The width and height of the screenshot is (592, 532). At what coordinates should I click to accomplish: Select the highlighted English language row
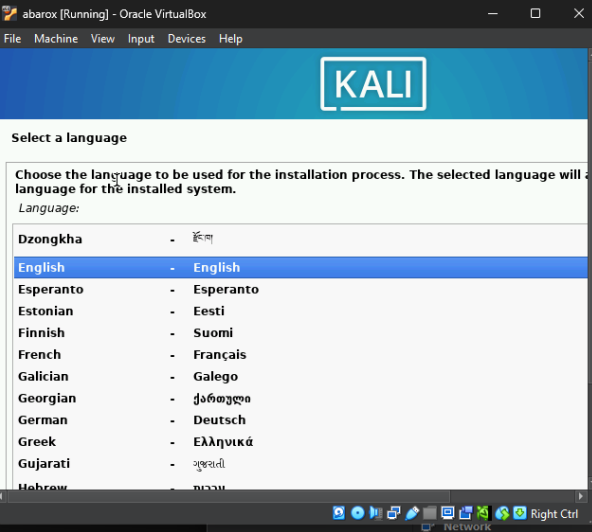[301, 268]
